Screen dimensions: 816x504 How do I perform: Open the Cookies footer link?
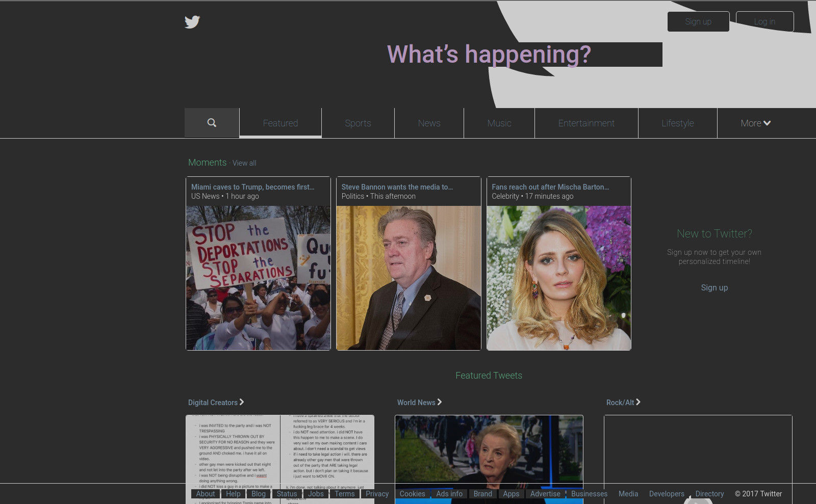[x=413, y=494]
